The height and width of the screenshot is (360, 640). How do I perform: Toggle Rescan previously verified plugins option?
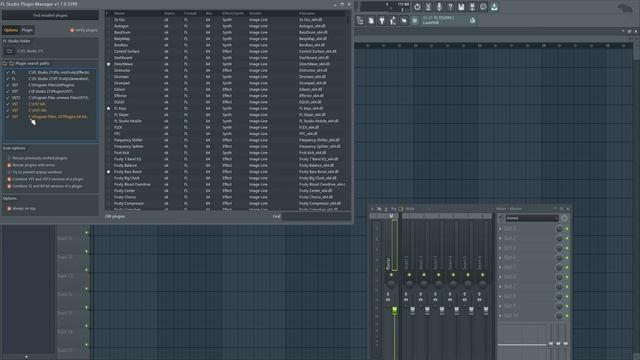tap(9, 158)
